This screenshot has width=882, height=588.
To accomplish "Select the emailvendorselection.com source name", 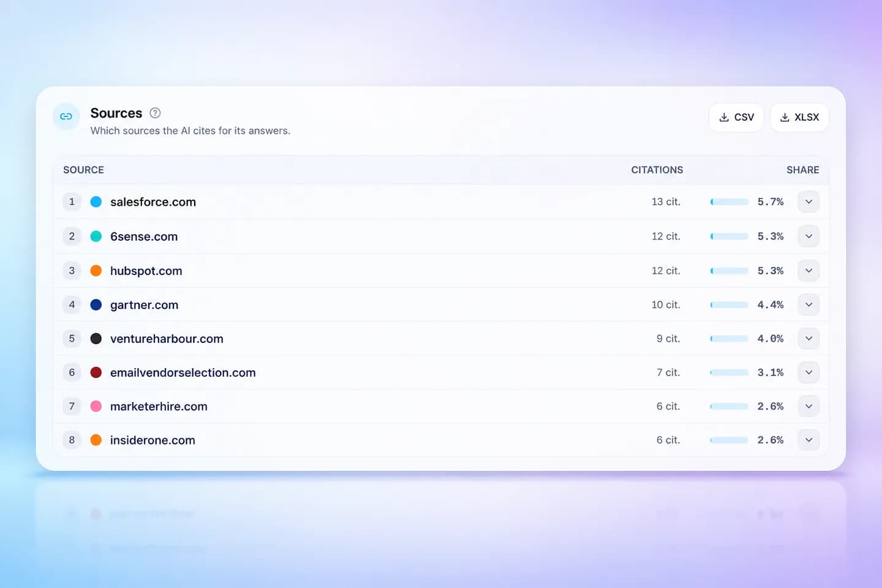I will point(183,372).
